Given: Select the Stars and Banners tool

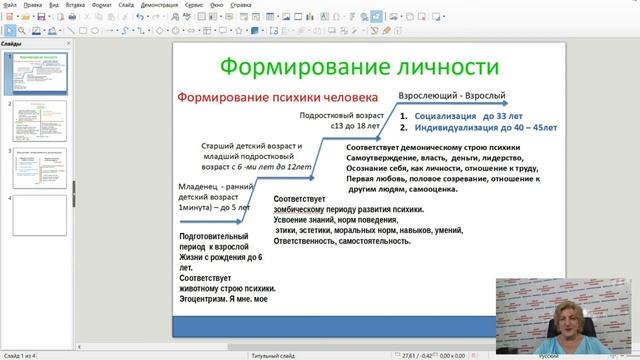Looking at the screenshot, I should pyautogui.click(x=239, y=31).
